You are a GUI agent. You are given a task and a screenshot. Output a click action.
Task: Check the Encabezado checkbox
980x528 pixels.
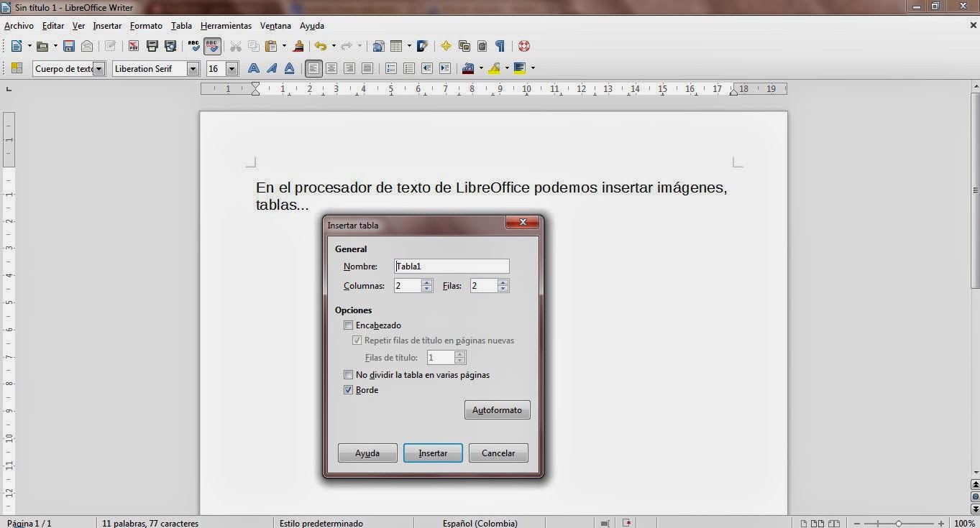coord(349,325)
